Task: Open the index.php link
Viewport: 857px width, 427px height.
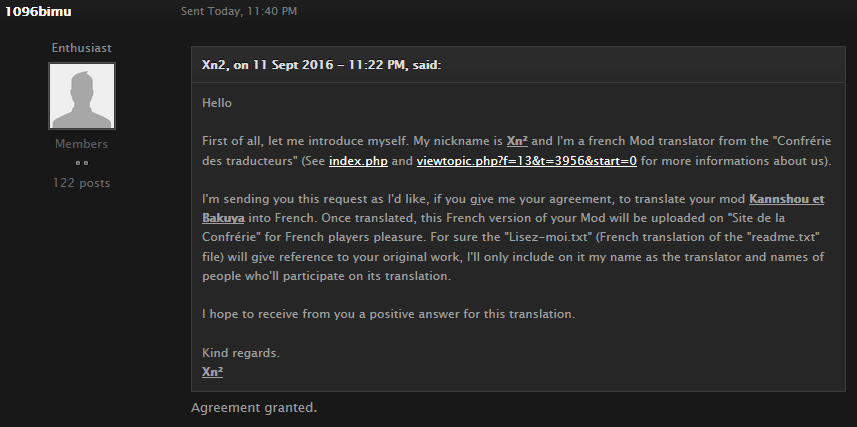Action: (x=358, y=161)
